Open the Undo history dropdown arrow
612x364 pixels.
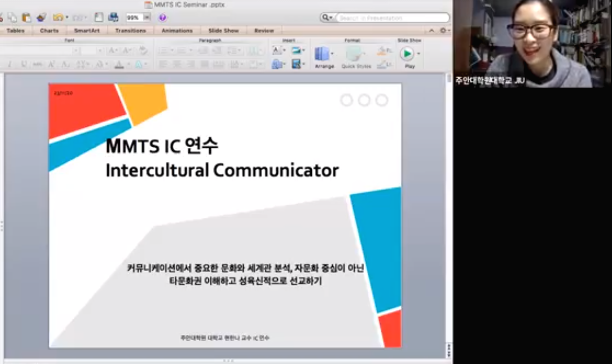pos(67,18)
